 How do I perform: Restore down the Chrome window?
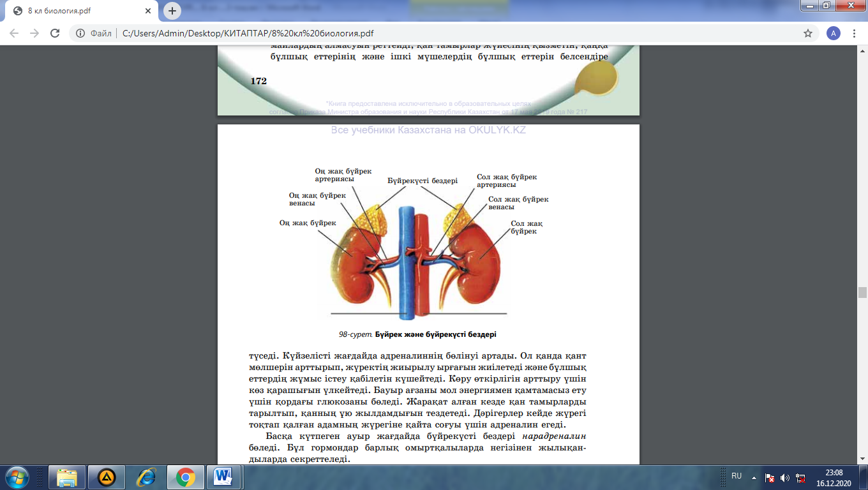click(x=826, y=6)
